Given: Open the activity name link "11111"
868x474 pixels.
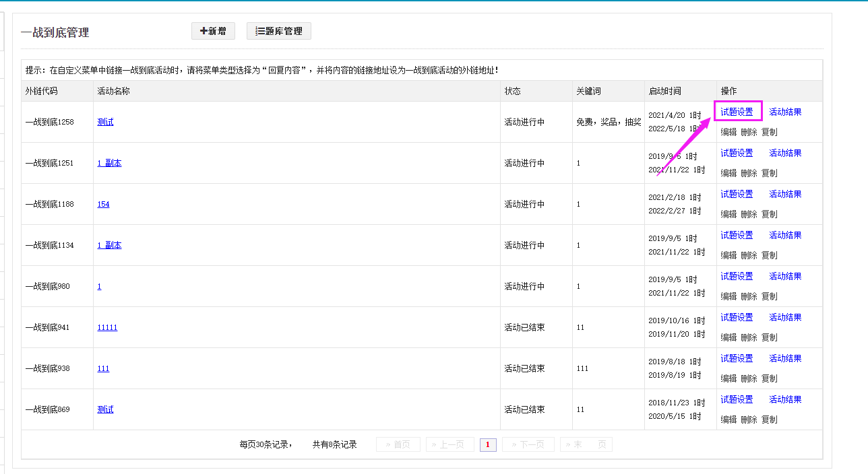Looking at the screenshot, I should 107,327.
